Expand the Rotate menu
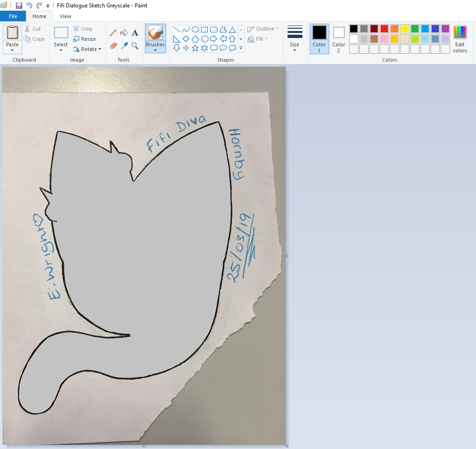This screenshot has height=449, width=476. coord(87,49)
